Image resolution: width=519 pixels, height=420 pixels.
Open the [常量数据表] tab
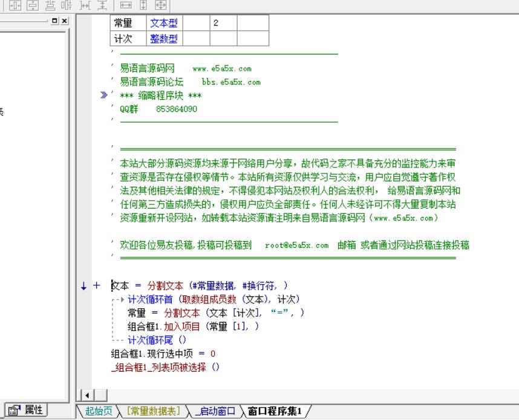(x=154, y=411)
